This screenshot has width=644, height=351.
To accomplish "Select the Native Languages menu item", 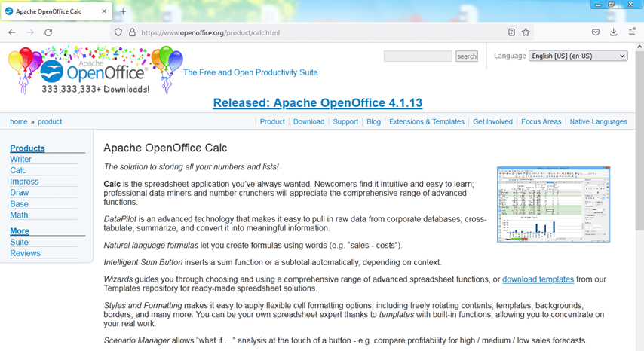I will click(598, 121).
